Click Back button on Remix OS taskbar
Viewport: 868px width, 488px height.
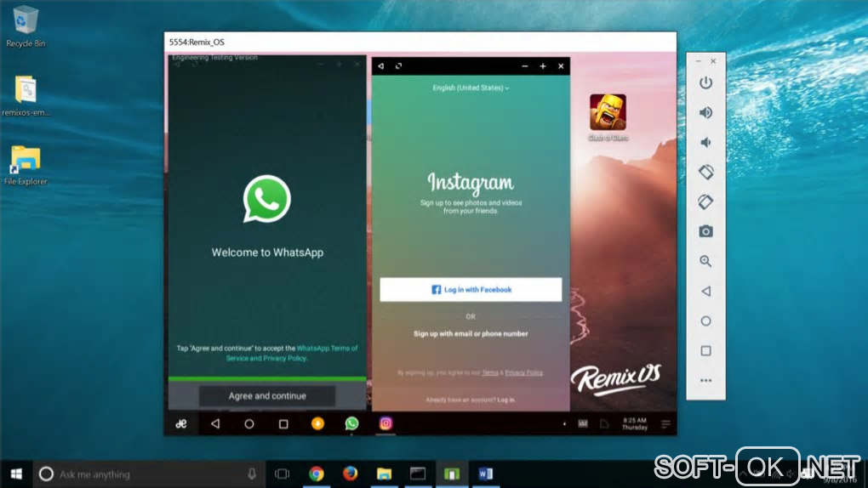215,424
